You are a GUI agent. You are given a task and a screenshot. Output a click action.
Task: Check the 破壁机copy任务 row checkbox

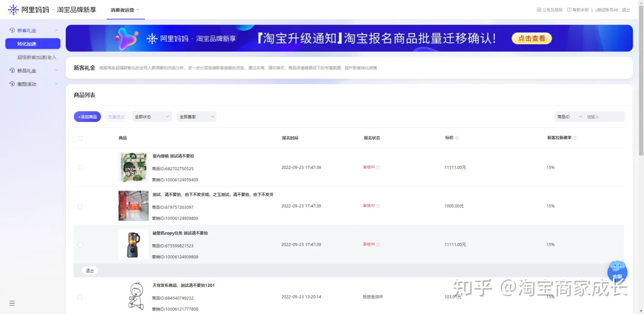pos(80,245)
